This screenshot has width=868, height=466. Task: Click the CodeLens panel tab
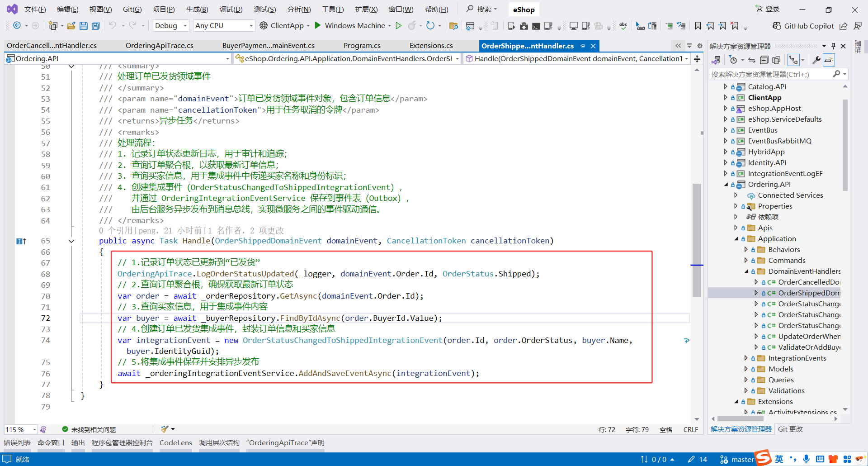176,443
